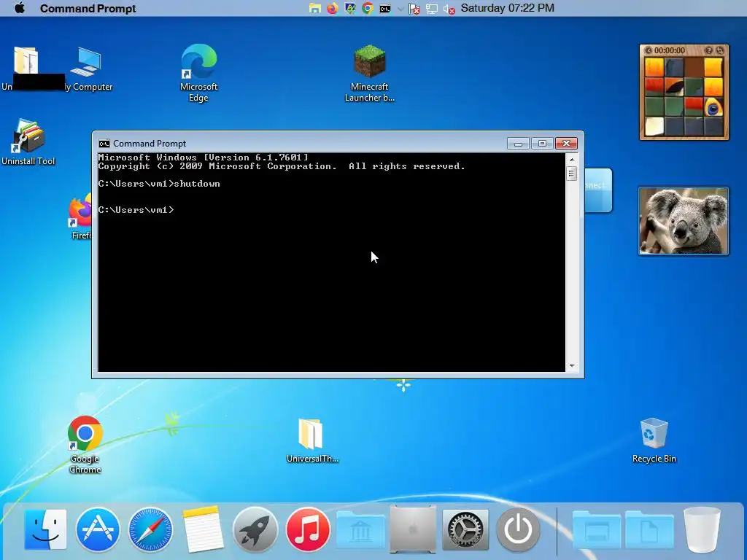Screen dimensions: 747x560
Task: Click the muted volume speaker icon
Action: pyautogui.click(x=449, y=9)
